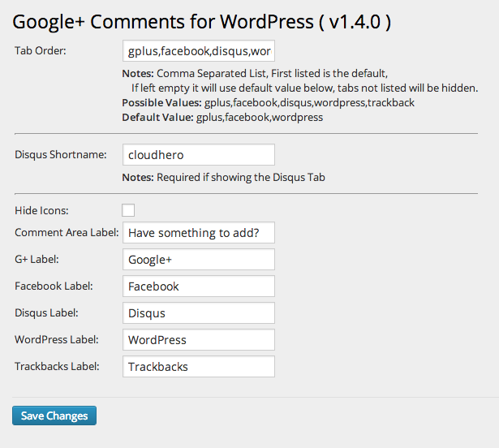
Task: Click the note 'Required if showing the Disqus Tab'
Action: (223, 178)
